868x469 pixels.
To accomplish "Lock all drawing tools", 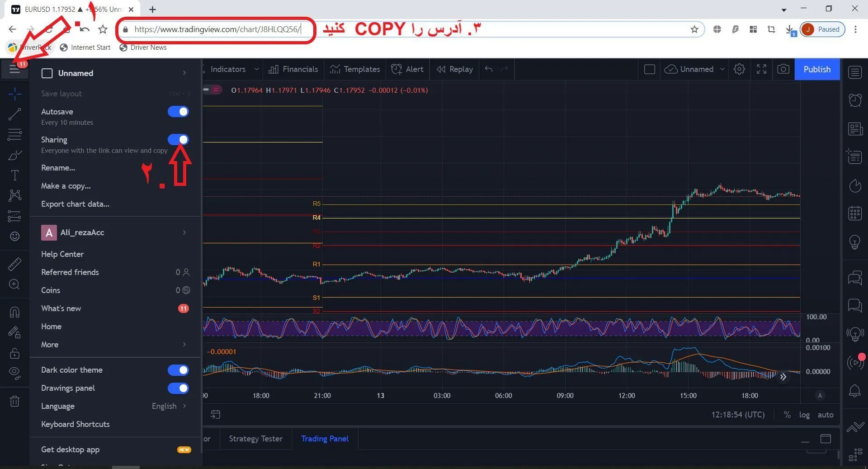I will (14, 353).
